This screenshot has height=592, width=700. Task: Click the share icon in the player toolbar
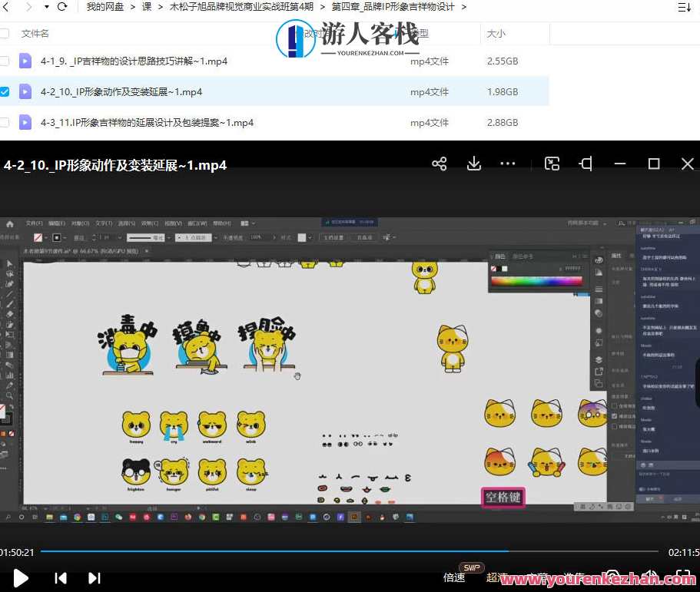(440, 164)
